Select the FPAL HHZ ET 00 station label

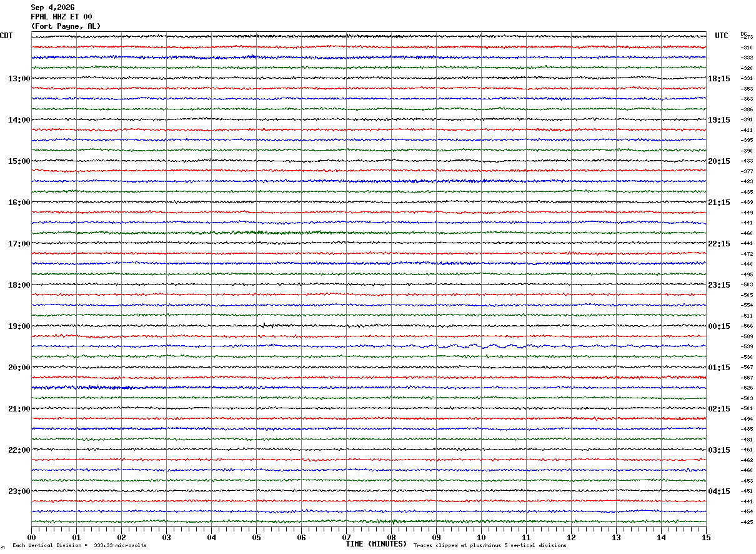pyautogui.click(x=61, y=17)
